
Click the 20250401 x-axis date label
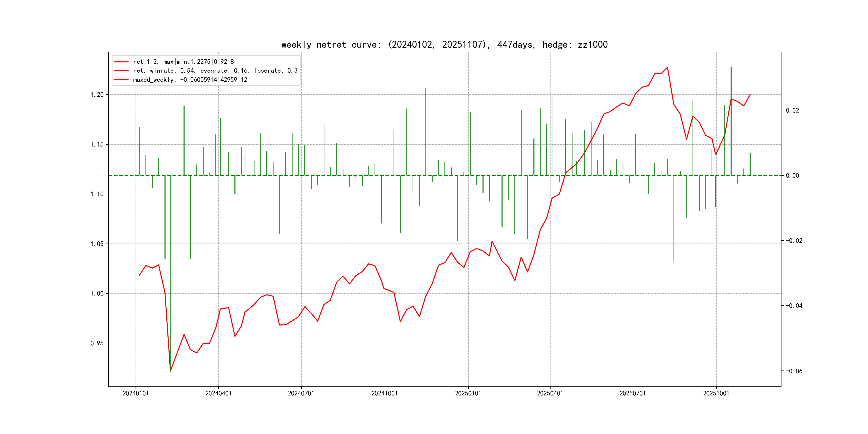pyautogui.click(x=550, y=394)
